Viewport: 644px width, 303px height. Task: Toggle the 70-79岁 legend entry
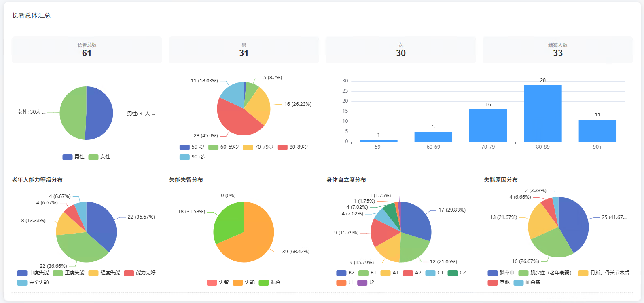[x=258, y=147]
